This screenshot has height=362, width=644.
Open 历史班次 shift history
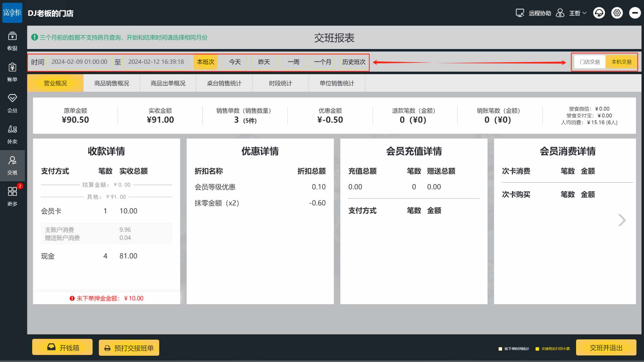click(354, 62)
